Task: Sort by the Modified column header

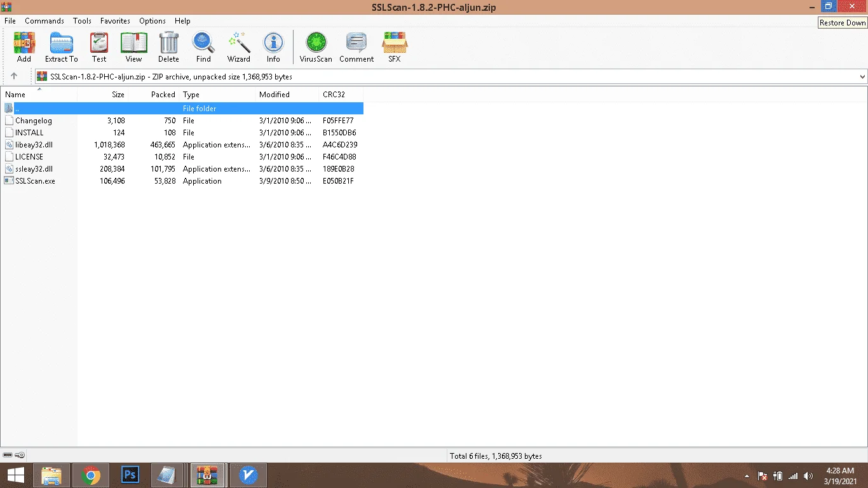Action: (287, 95)
